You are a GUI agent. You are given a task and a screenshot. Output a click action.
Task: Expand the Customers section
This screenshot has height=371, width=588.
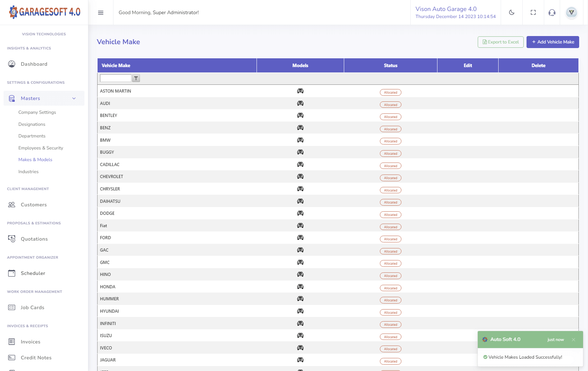(x=34, y=205)
